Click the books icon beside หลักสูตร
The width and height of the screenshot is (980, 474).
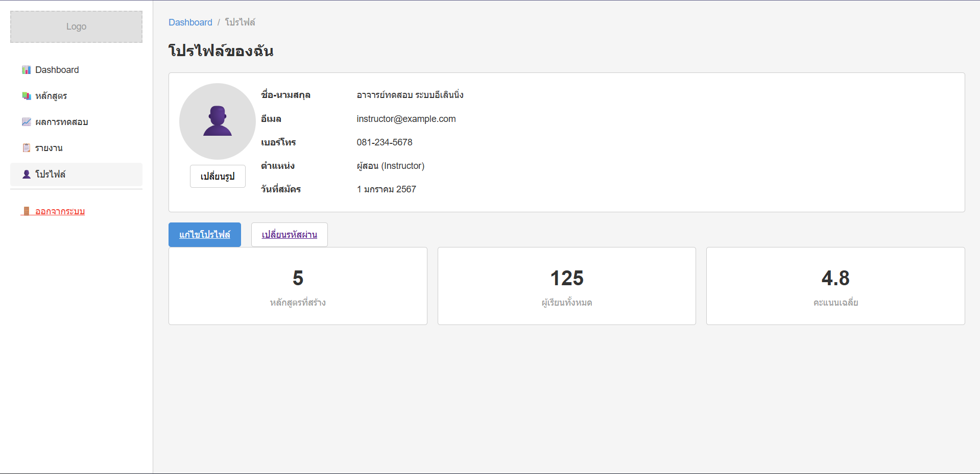(27, 96)
